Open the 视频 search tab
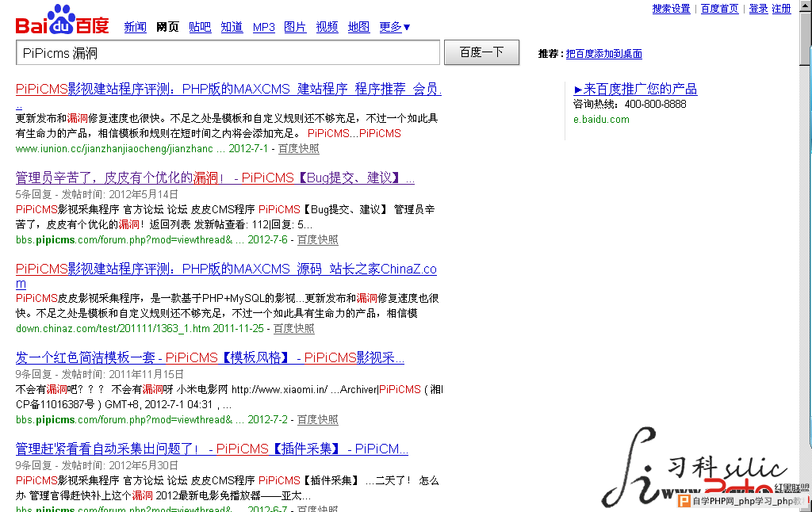Screen dimensions: 812x512 pos(327,27)
